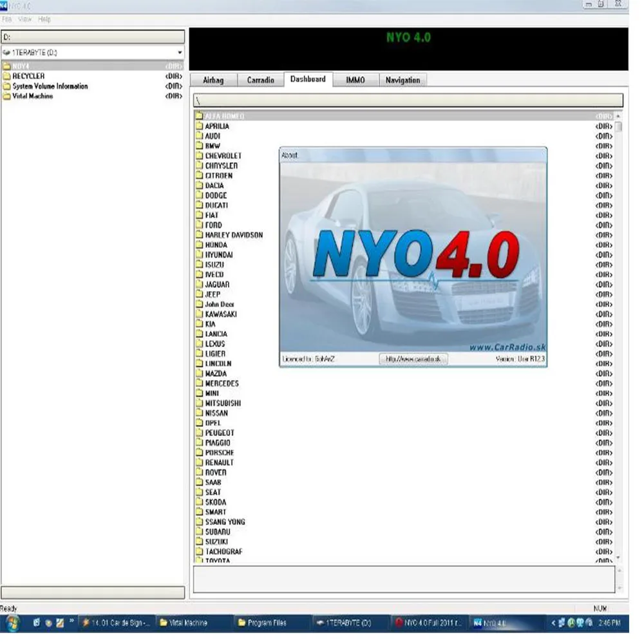
Task: Select the RENAULT entry text
Action: coord(220,462)
